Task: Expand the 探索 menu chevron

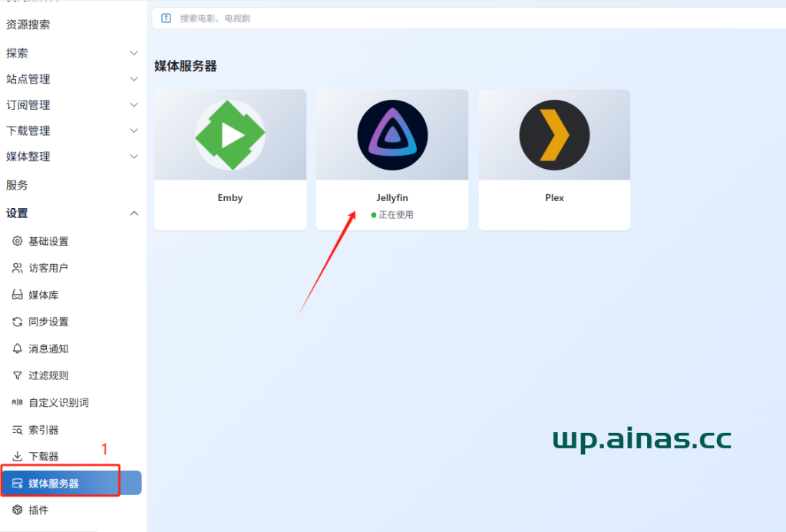Action: (134, 53)
